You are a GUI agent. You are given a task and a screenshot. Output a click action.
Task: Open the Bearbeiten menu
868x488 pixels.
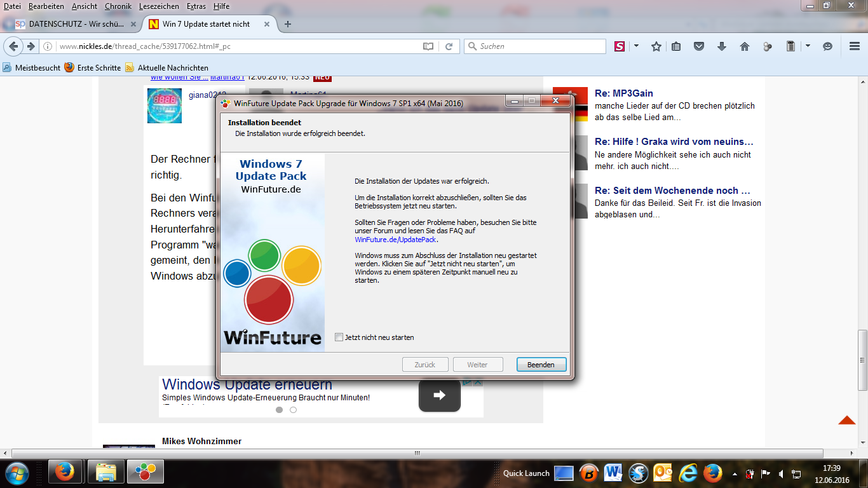click(46, 6)
